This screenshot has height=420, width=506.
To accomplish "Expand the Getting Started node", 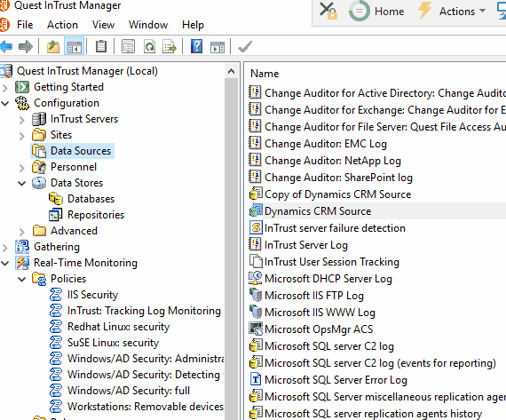I will (x=5, y=88).
